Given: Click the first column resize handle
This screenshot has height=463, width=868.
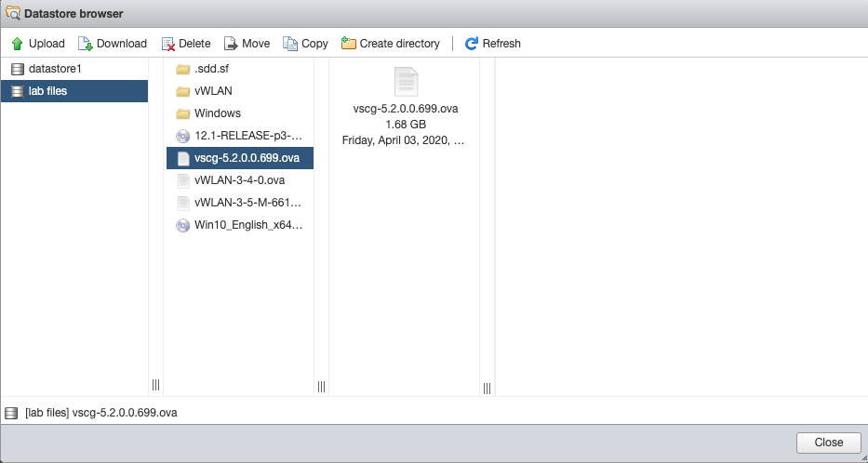Looking at the screenshot, I should 155,385.
